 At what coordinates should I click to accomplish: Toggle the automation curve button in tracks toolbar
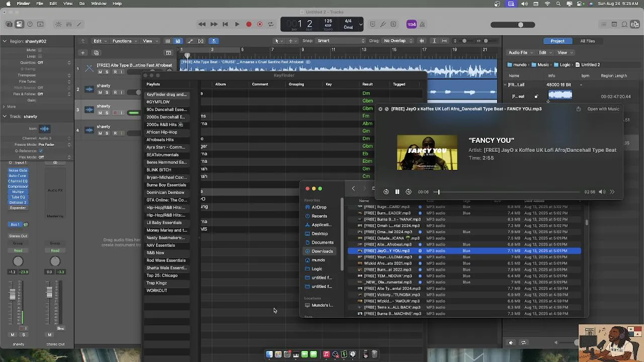pos(190,41)
